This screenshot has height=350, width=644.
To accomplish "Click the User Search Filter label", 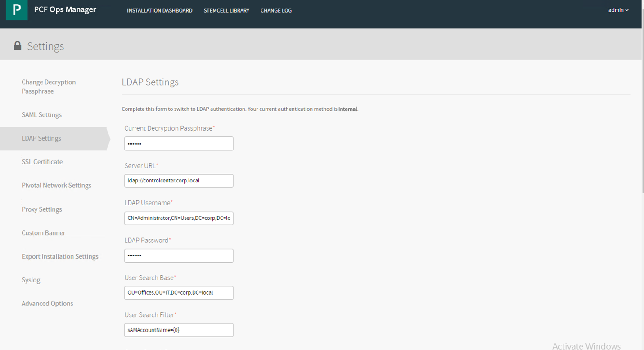I will [150, 315].
